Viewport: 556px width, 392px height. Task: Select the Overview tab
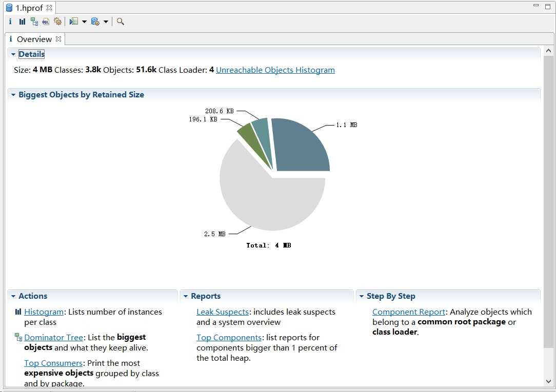tap(34, 39)
